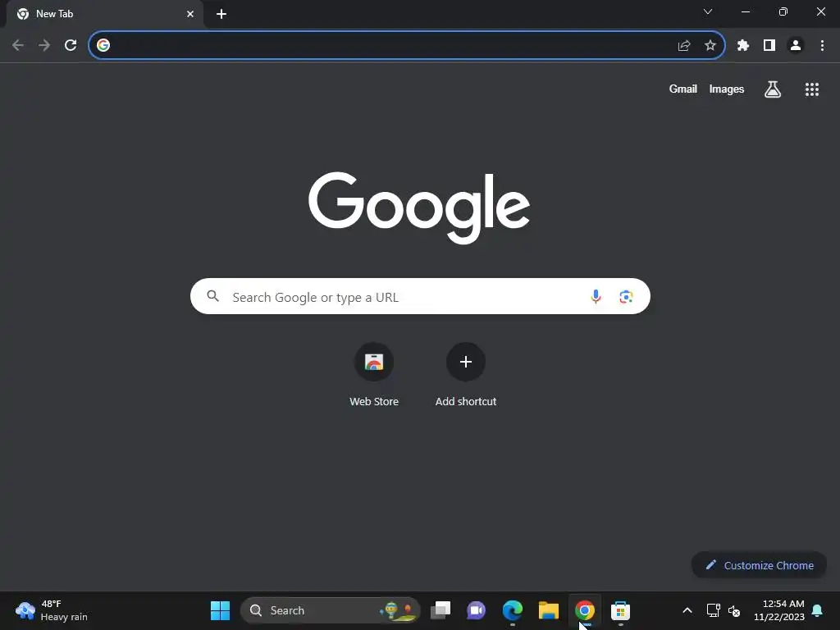This screenshot has height=630, width=840.
Task: Open the Images link
Action: click(727, 89)
